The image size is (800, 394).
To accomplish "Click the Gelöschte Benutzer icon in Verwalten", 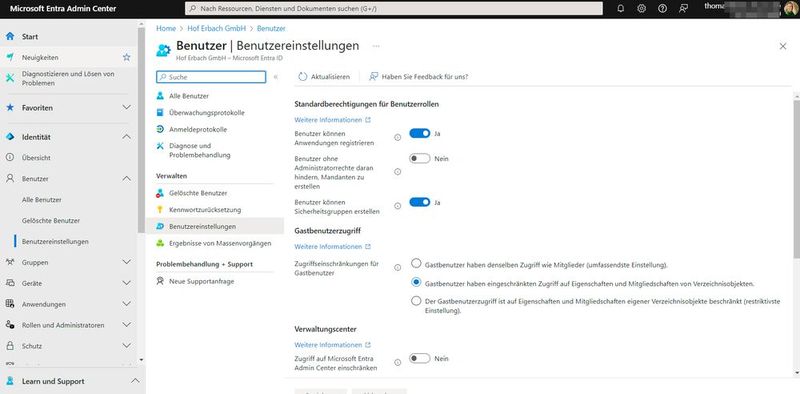I will 160,193.
